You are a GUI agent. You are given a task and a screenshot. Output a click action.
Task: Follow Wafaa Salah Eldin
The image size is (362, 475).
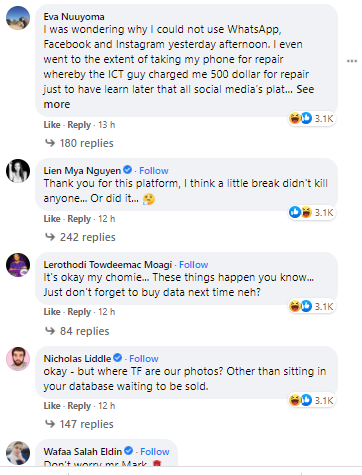click(155, 452)
